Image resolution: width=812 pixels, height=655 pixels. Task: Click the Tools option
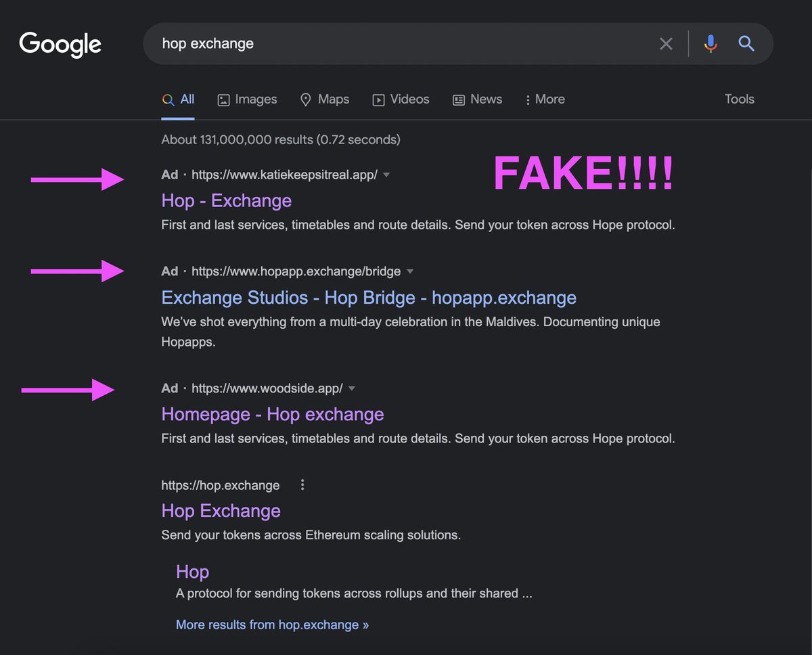tap(739, 99)
